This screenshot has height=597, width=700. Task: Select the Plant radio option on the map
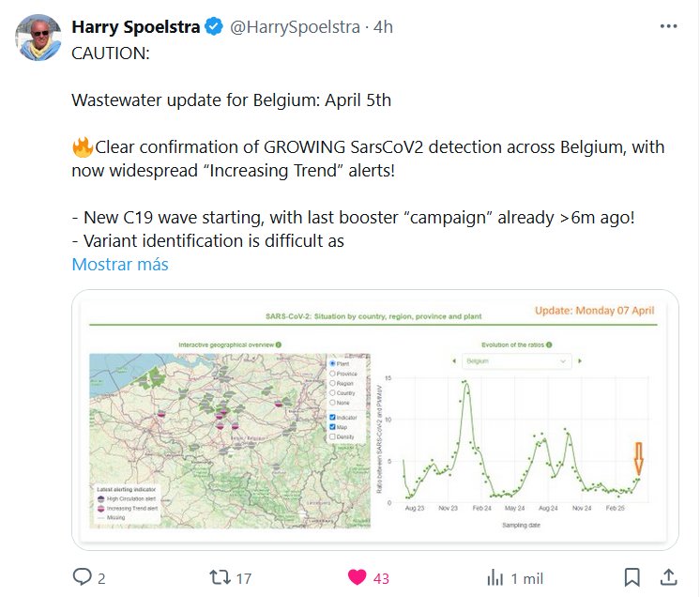pos(332,363)
